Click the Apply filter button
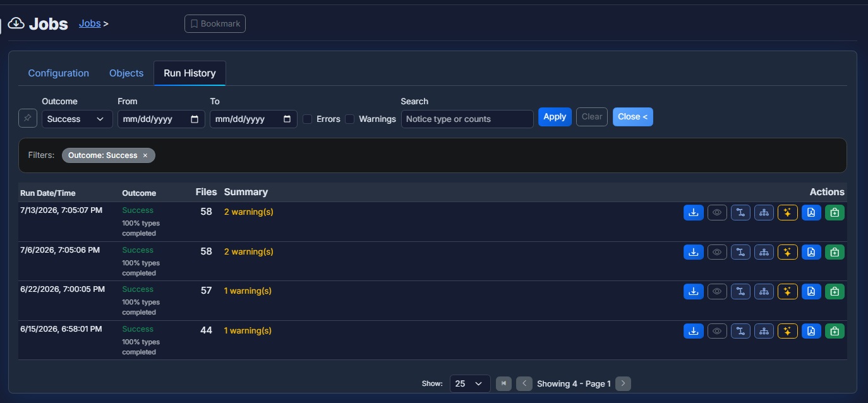Viewport: 868px width, 403px height. [555, 117]
